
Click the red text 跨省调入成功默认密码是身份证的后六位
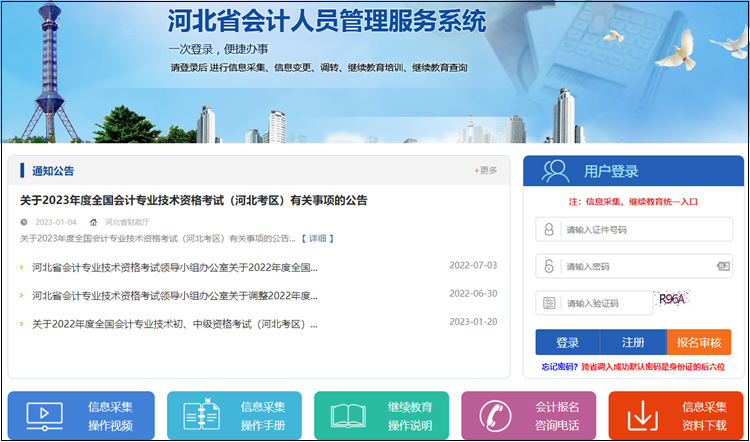[653, 367]
